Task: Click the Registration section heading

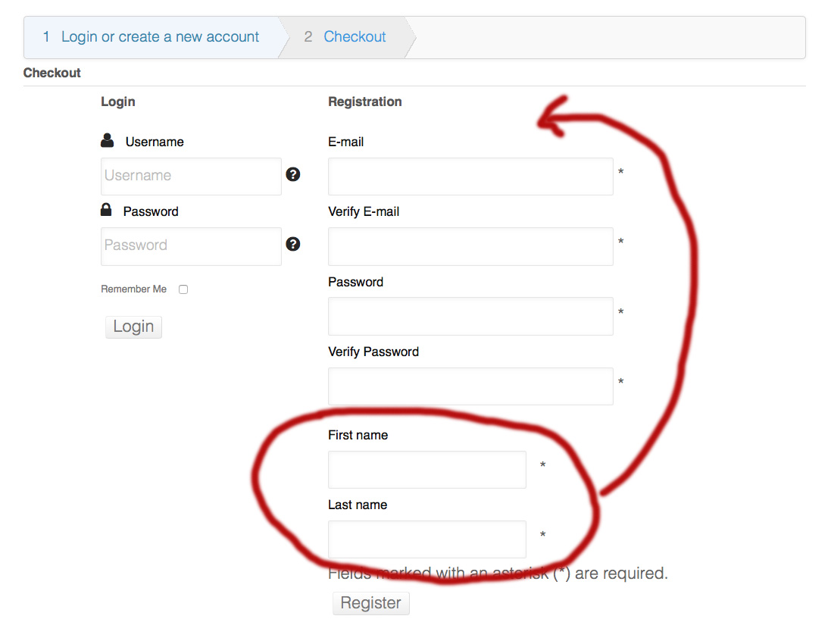Action: point(364,102)
